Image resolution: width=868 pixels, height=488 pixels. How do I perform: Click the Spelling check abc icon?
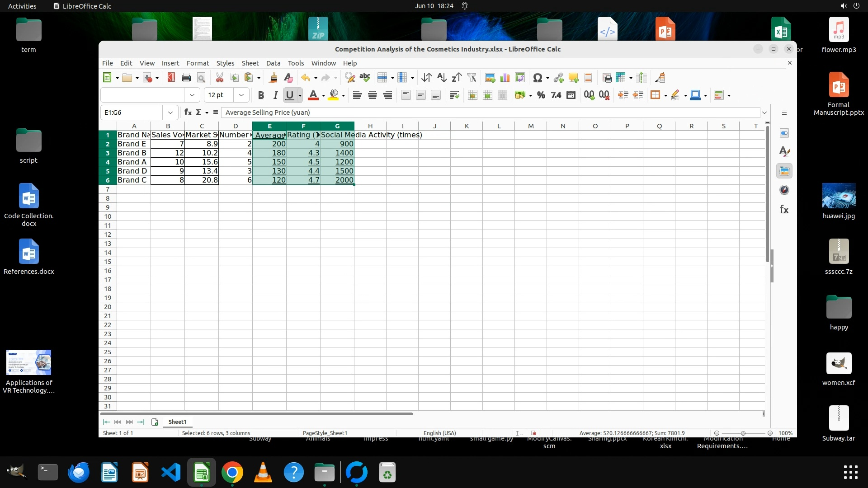(x=364, y=78)
